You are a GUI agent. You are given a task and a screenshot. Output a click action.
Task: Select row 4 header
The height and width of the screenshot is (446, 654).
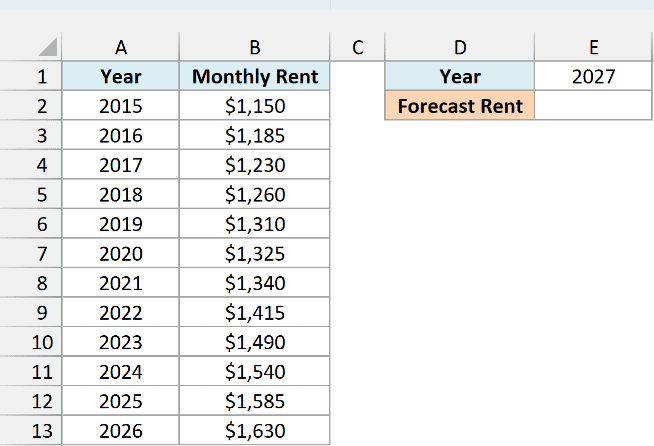click(x=30, y=165)
